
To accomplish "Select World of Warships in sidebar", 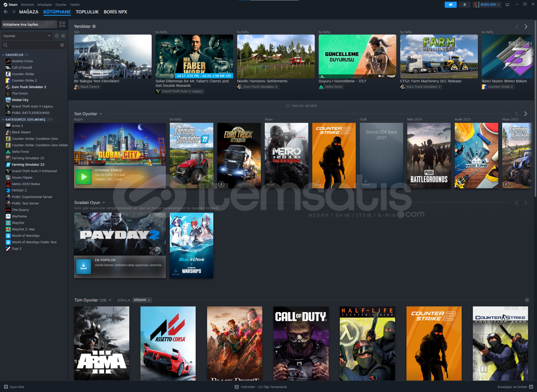I will 26,236.
